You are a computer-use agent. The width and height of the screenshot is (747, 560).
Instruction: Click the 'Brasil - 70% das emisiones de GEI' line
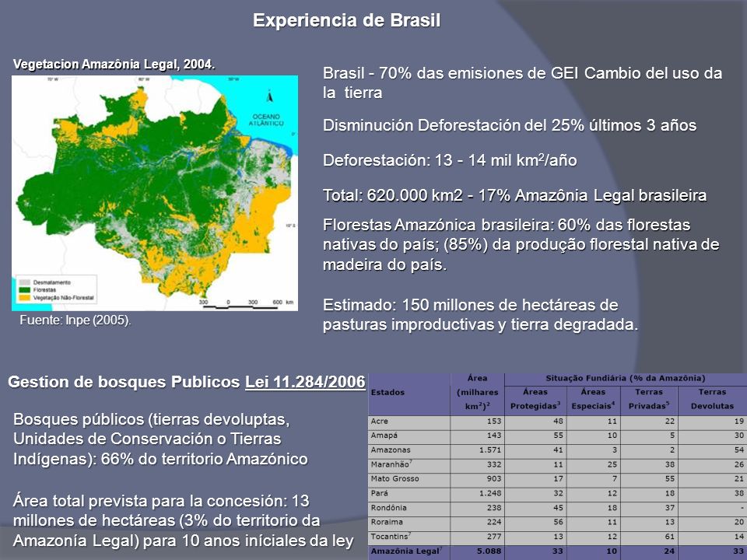[x=522, y=82]
